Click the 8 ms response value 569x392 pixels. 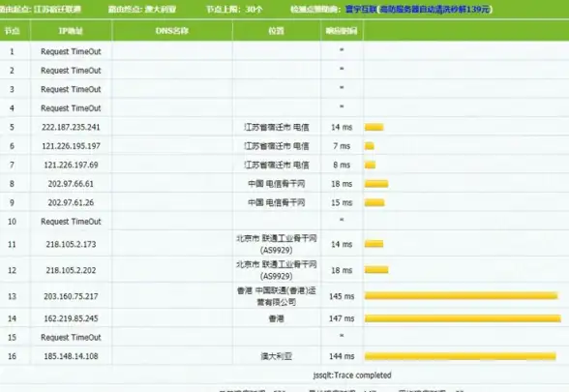(x=342, y=165)
